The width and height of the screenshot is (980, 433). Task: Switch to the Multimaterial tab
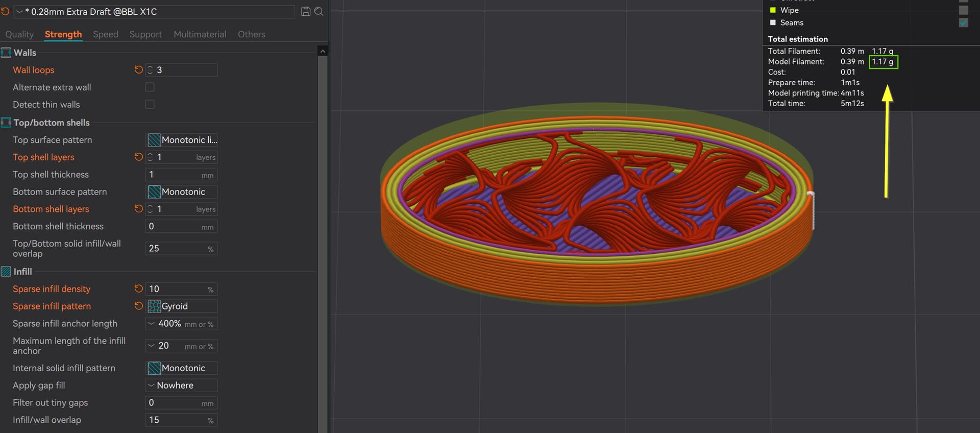[x=200, y=34]
